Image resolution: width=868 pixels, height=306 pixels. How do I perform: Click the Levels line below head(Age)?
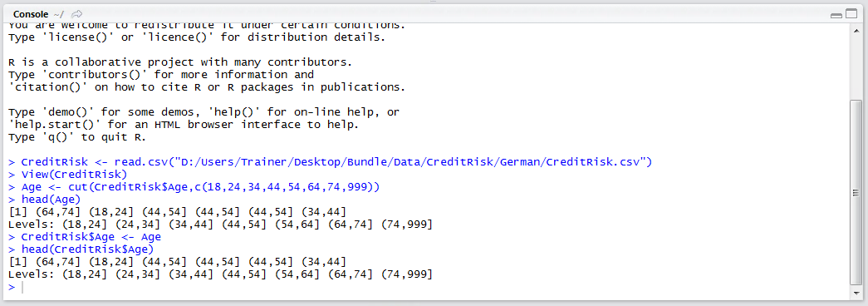point(220,225)
